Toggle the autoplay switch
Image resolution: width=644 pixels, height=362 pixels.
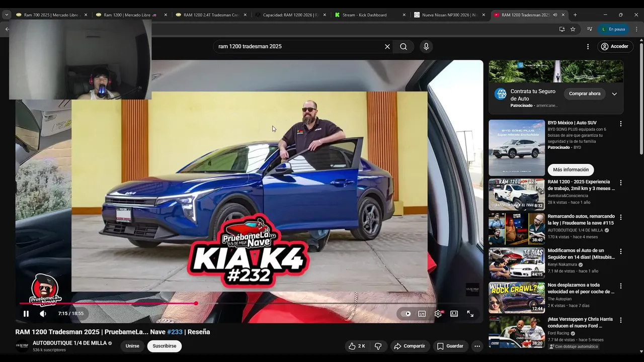[406, 314]
